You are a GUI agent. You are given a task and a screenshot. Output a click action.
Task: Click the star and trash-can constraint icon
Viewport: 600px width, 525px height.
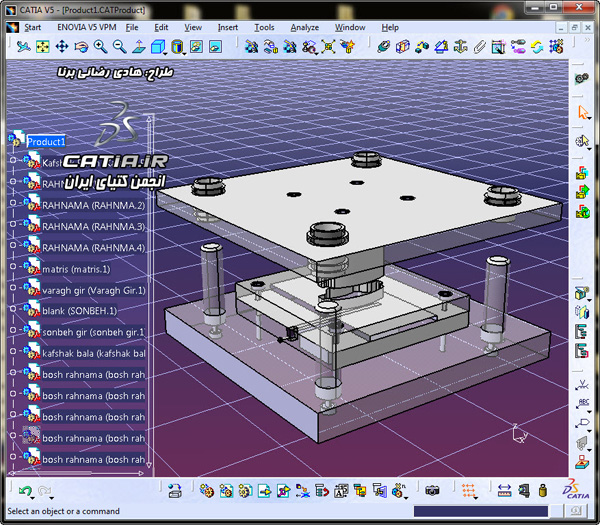347,47
